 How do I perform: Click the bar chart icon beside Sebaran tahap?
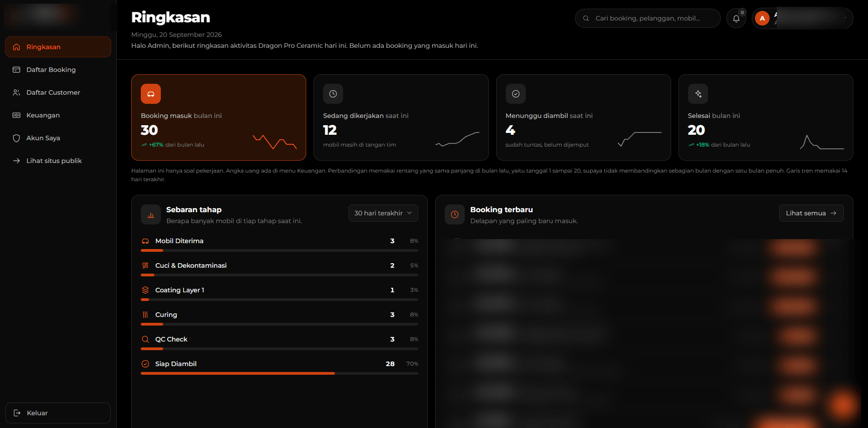click(x=151, y=214)
